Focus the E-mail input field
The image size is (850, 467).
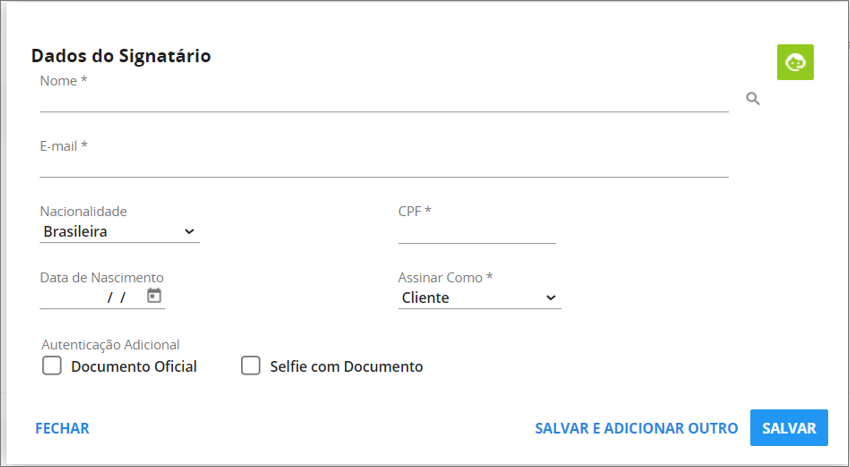[x=384, y=166]
